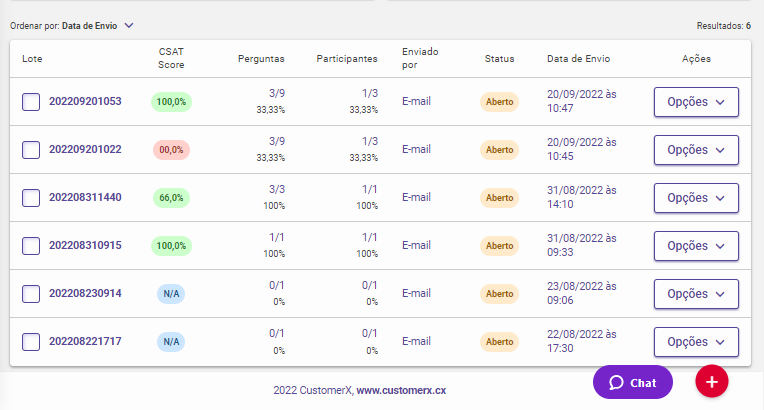Open the Chat widget

[632, 382]
